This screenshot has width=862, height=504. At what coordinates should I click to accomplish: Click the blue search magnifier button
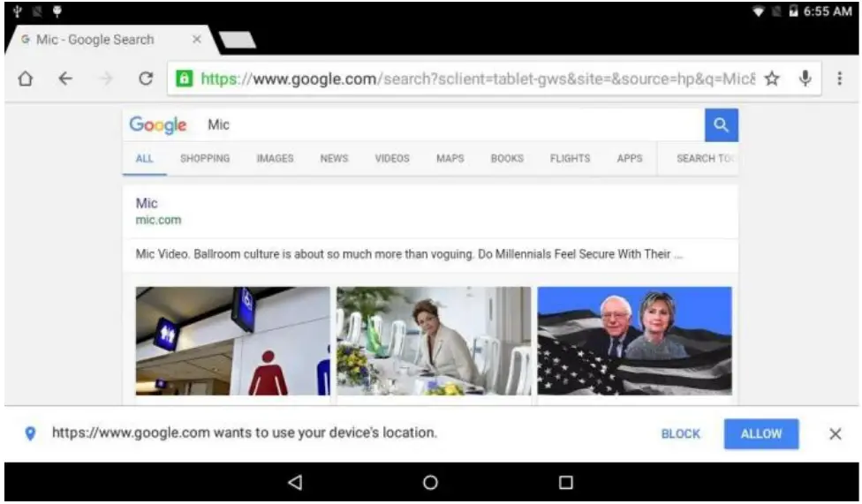click(722, 124)
